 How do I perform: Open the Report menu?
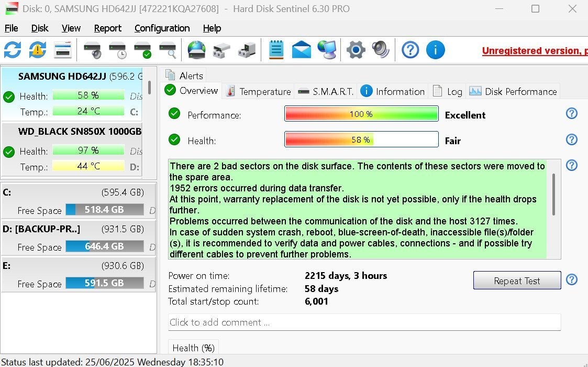click(108, 28)
